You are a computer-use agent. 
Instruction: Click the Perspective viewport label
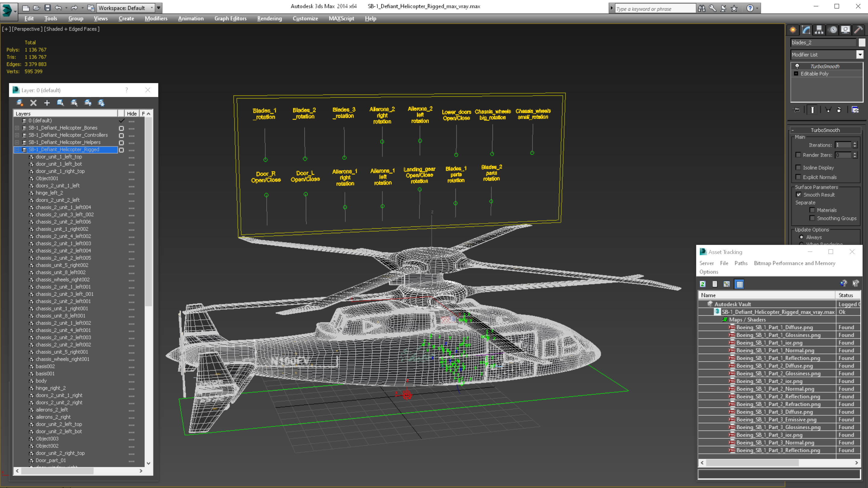tap(27, 29)
